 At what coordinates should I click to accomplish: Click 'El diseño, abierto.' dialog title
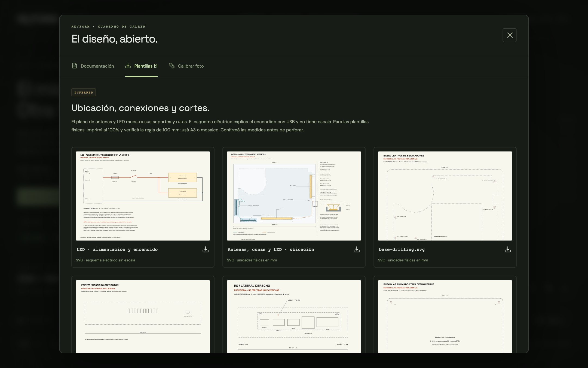[115, 39]
